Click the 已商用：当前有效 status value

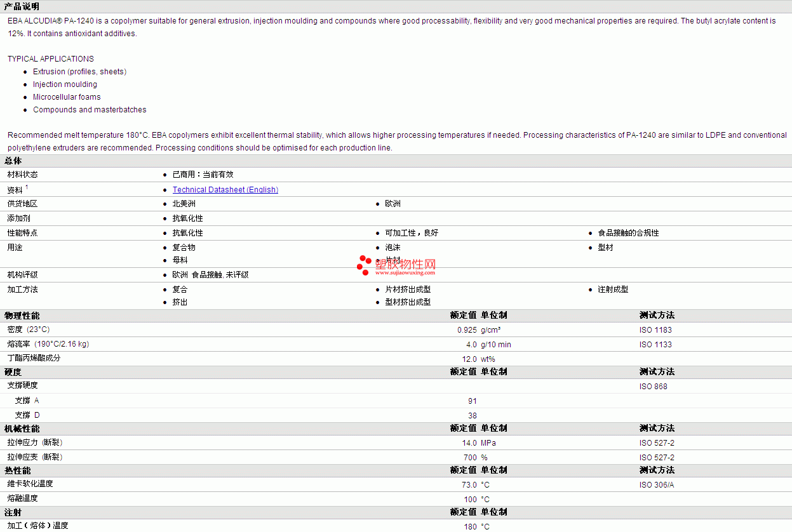(x=203, y=175)
